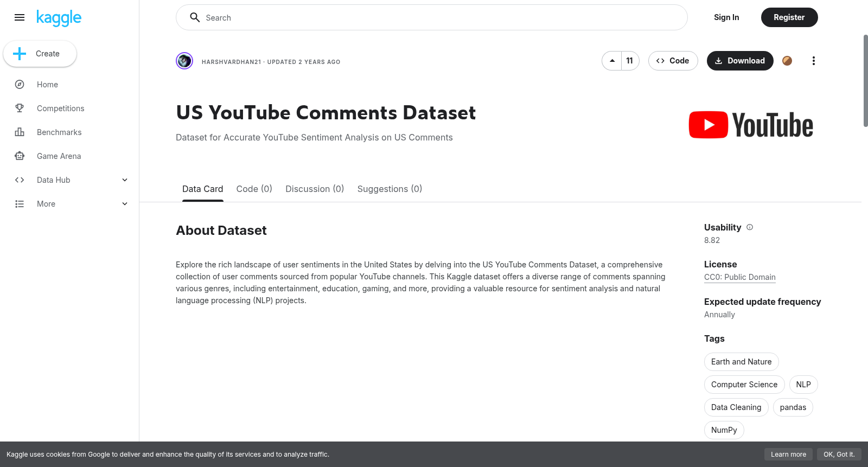Switch to the Data Card tab
Viewport: 868px width, 467px height.
tap(202, 189)
